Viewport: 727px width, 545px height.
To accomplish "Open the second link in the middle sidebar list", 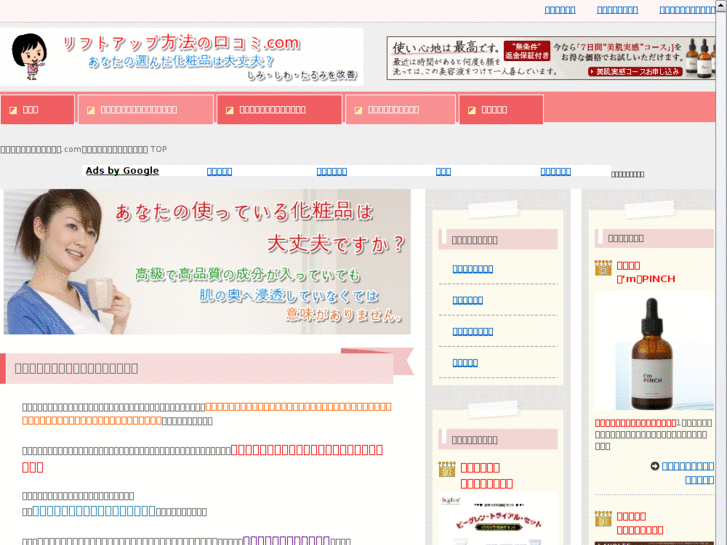I will point(467,301).
